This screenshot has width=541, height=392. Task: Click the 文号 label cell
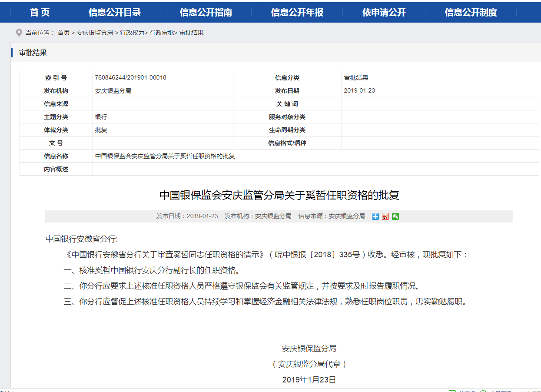56,143
